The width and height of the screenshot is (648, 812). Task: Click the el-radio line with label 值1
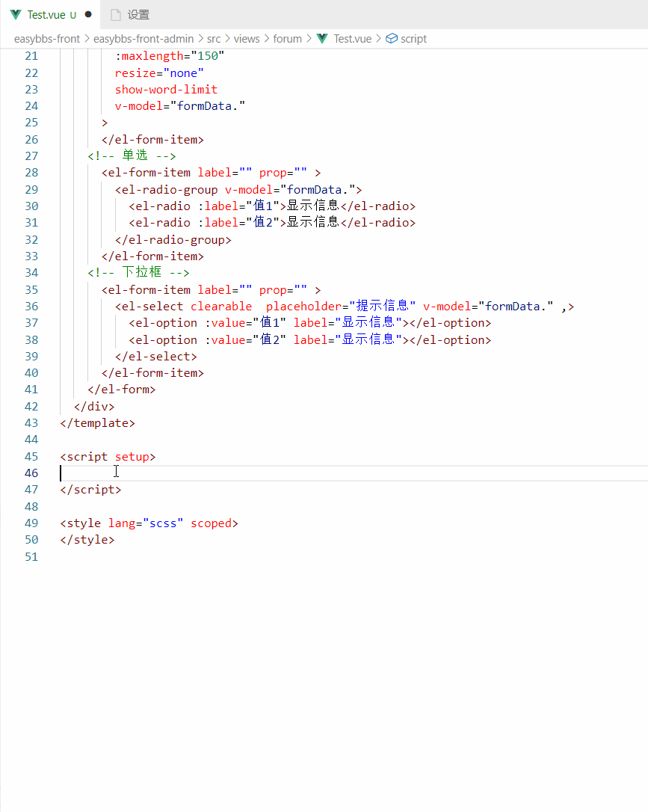pos(272,206)
